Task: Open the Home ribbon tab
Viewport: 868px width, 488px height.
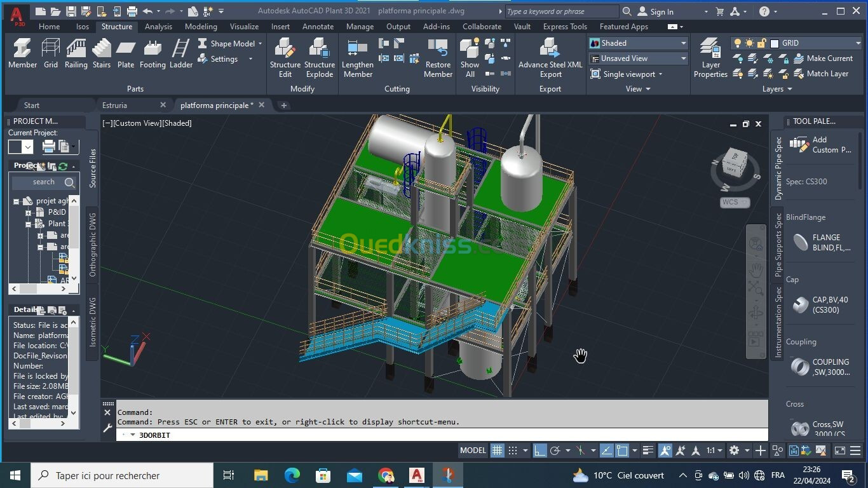Action: tap(49, 27)
